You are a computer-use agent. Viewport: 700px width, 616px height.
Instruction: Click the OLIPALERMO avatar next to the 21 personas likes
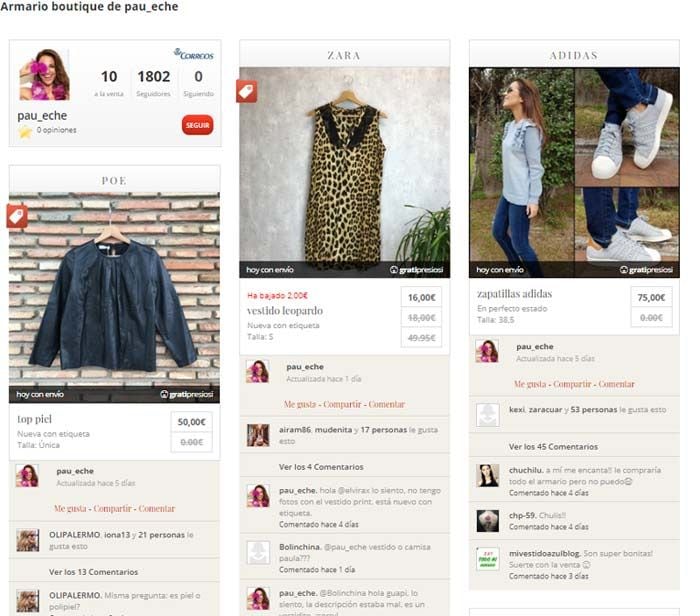(28, 540)
